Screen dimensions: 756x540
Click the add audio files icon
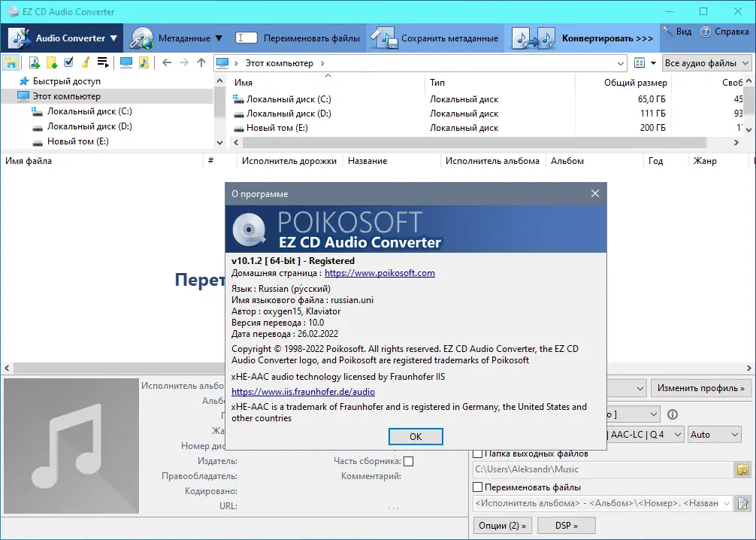pos(35,62)
